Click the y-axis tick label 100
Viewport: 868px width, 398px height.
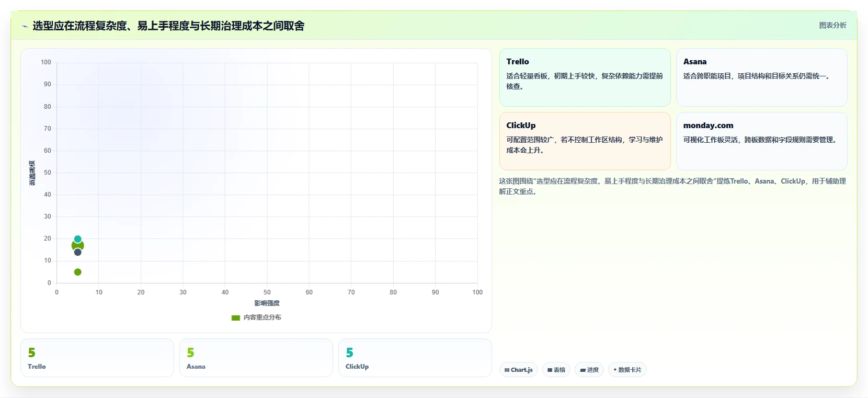pos(46,62)
